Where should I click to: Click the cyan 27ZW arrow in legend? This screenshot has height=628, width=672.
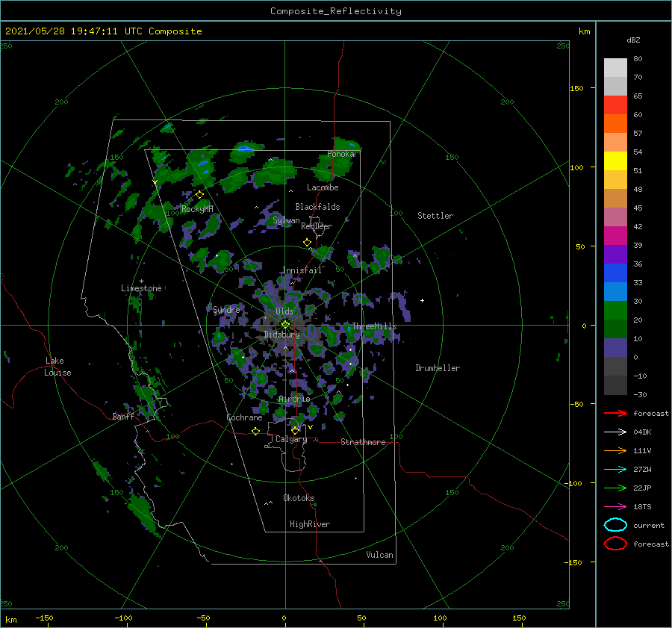615,470
